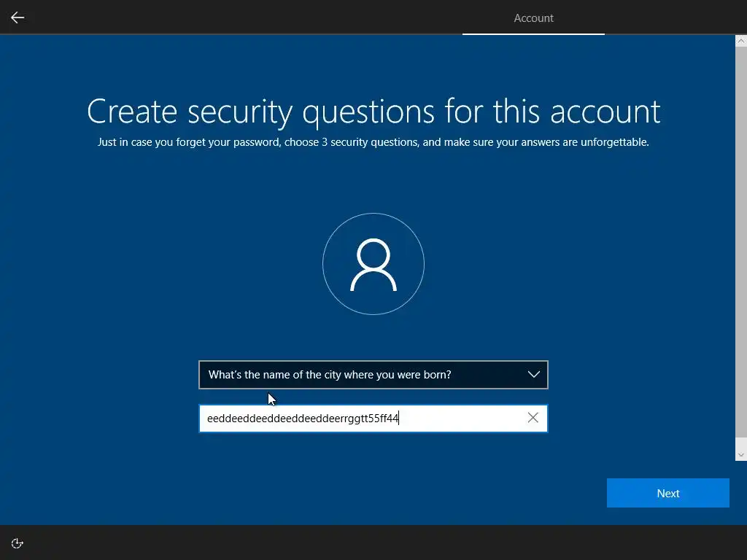Click the subtitle about choosing 3 security questions

click(x=373, y=142)
